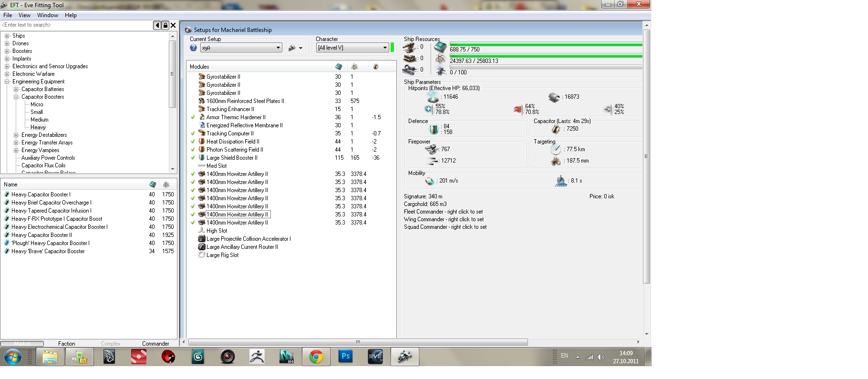The height and width of the screenshot is (379, 868).
Task: Toggle the Armor Thermic Hardener II active checkmark
Action: coord(193,117)
